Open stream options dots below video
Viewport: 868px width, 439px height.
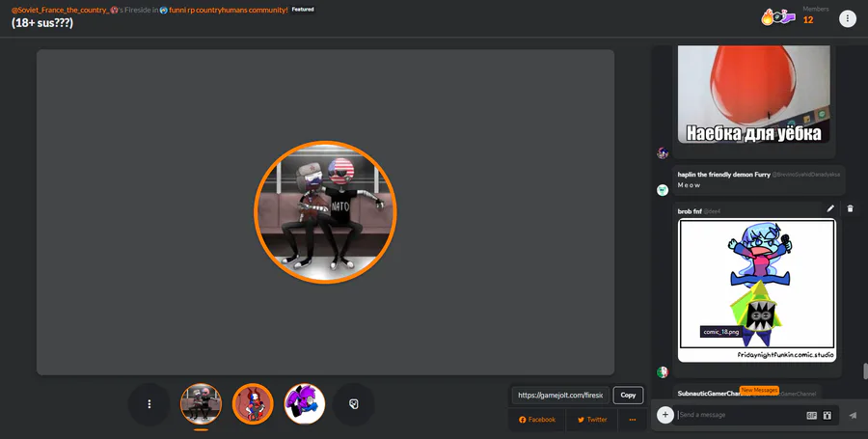(149, 404)
